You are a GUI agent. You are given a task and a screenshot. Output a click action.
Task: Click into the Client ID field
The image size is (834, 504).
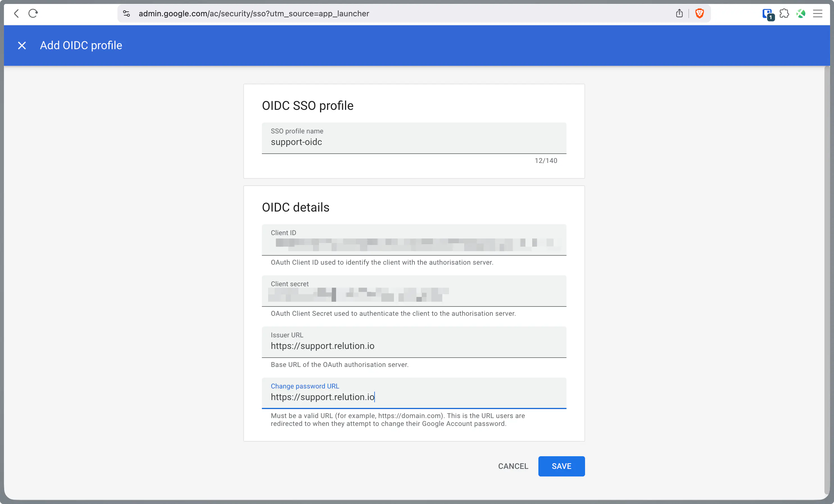click(x=414, y=243)
